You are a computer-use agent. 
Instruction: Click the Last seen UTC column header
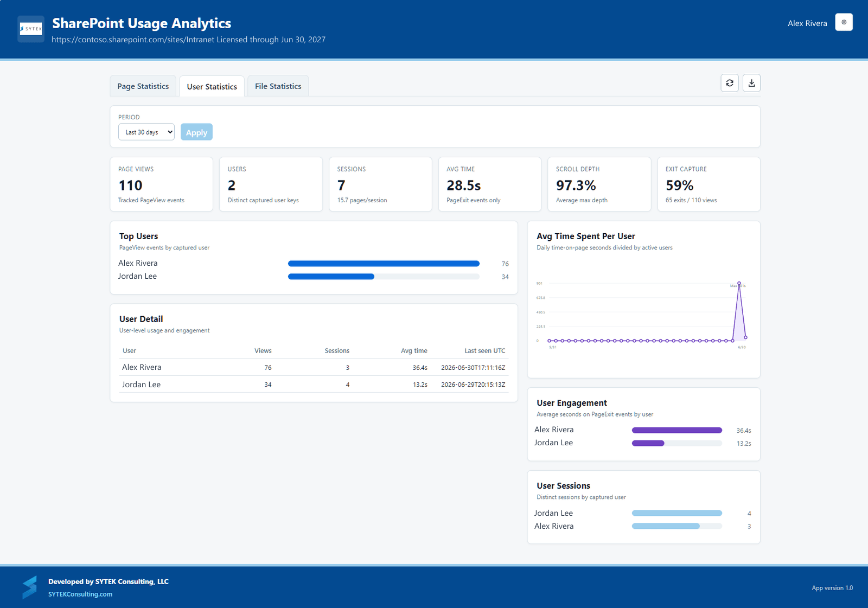(x=485, y=351)
